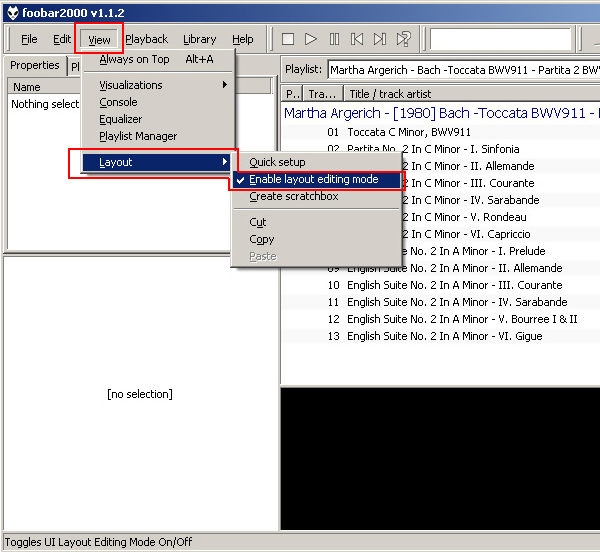Image resolution: width=600 pixels, height=552 pixels.
Task: Click the disabled Paste entry
Action: 317,256
